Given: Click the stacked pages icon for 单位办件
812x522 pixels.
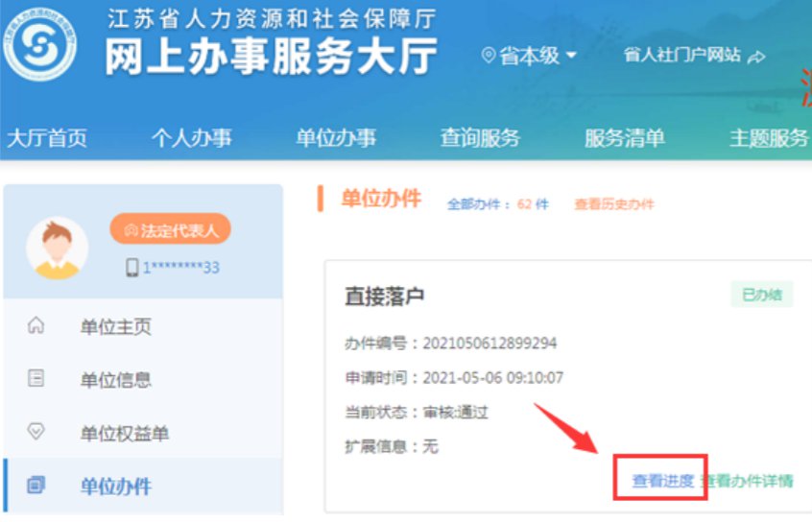Looking at the screenshot, I should (36, 486).
